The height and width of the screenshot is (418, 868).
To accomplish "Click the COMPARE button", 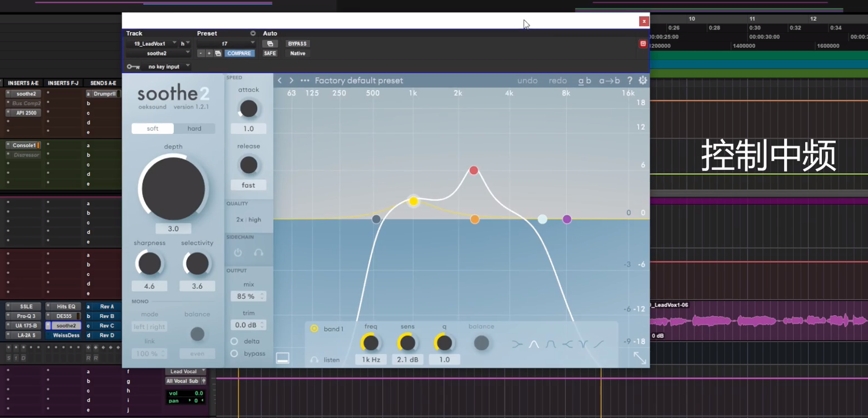I will (x=239, y=53).
